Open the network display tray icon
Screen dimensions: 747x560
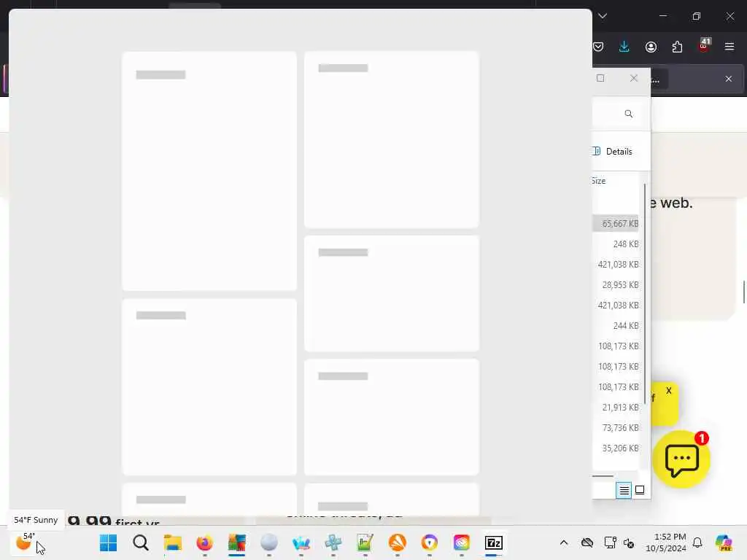point(610,542)
